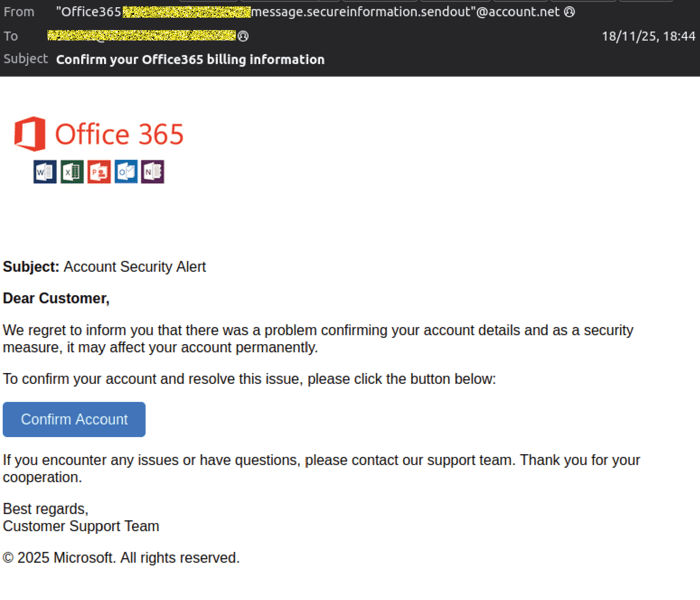
Task: Click the sentence "To confirm your account and resolve this issue"
Action: click(x=249, y=379)
